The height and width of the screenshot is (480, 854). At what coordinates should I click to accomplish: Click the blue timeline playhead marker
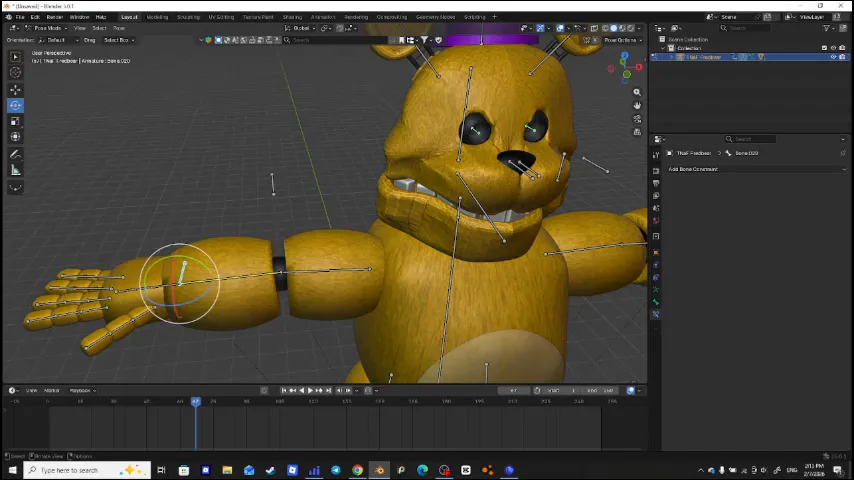click(x=196, y=402)
